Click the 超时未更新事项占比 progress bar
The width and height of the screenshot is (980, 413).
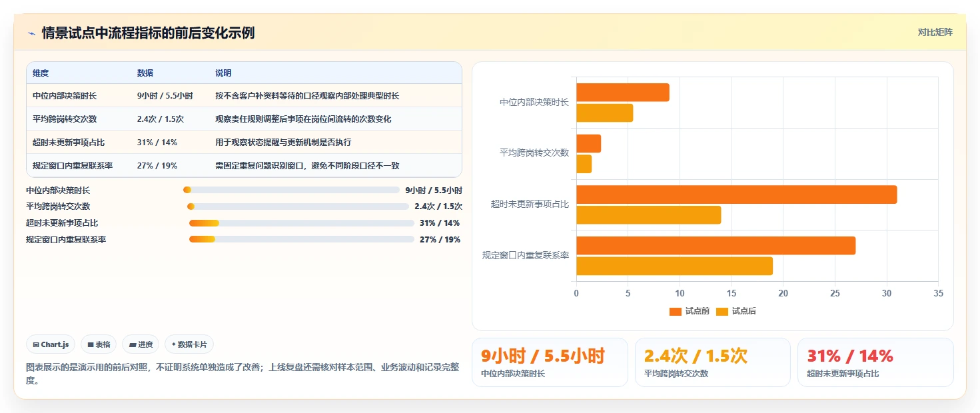tap(302, 223)
